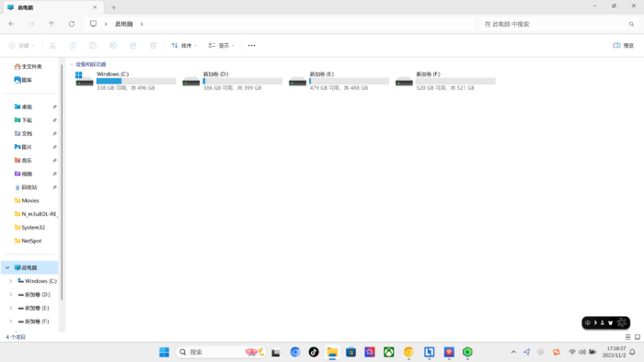This screenshot has width=644, height=362.
Task: Show hidden system tray icons
Action: [513, 352]
